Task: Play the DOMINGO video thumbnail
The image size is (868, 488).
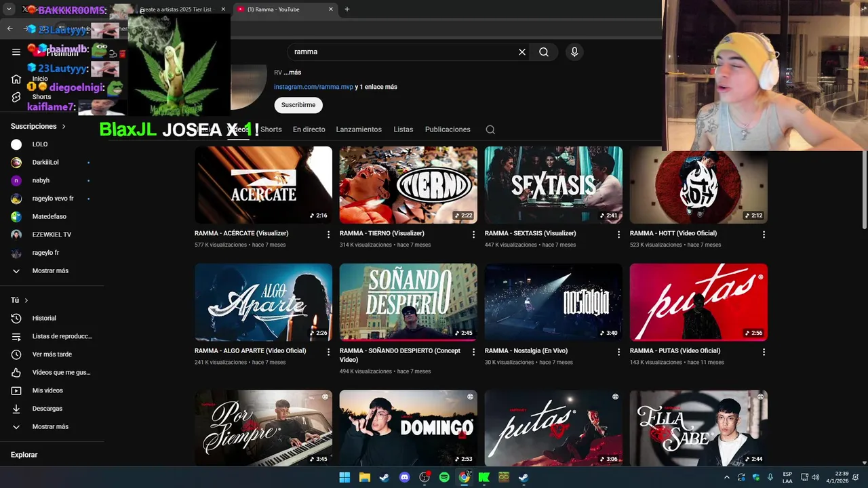Action: (408, 428)
